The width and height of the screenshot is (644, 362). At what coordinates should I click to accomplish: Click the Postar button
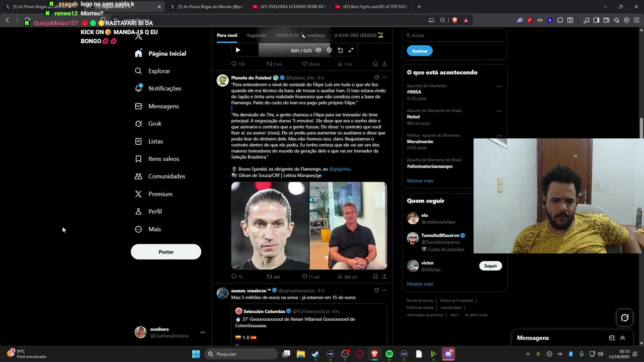(x=166, y=252)
